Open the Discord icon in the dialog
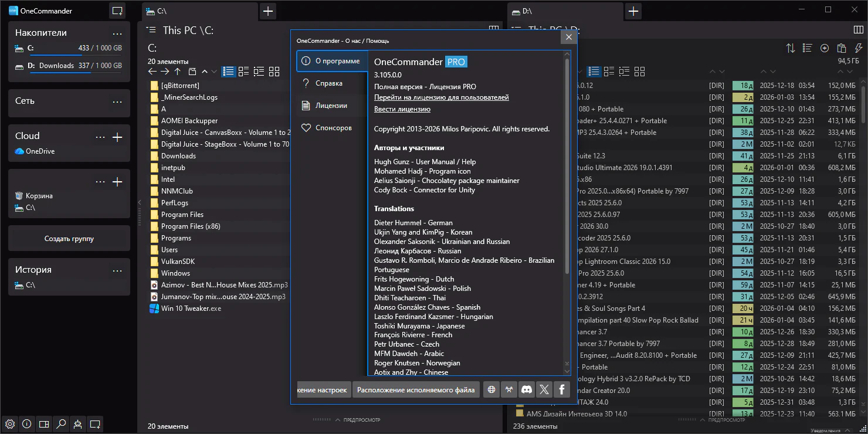This screenshot has height=434, width=868. tap(527, 389)
